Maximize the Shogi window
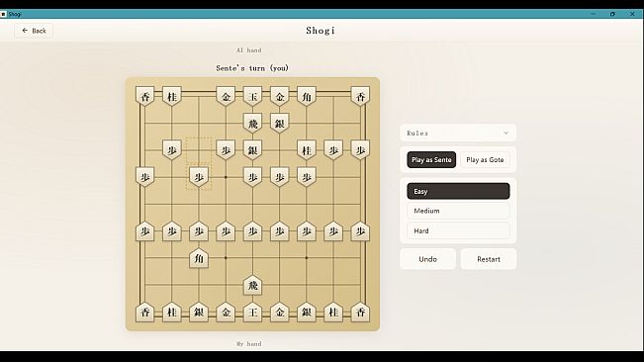 [x=612, y=14]
